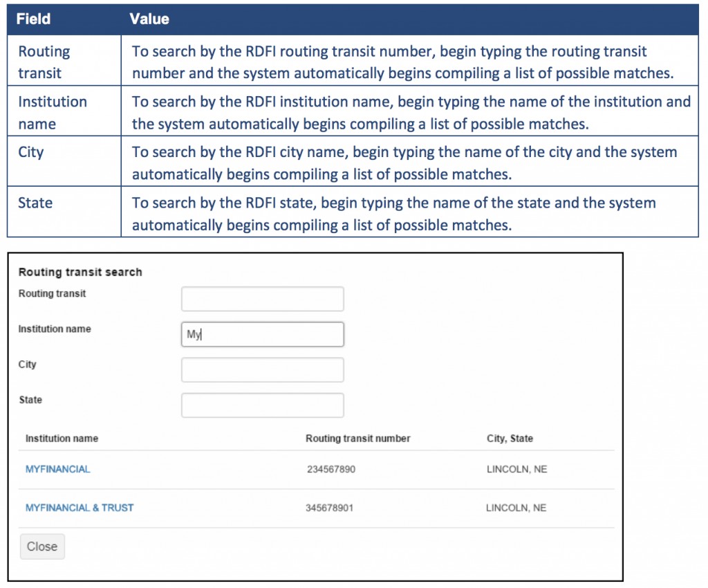Click the City form label

point(27,365)
